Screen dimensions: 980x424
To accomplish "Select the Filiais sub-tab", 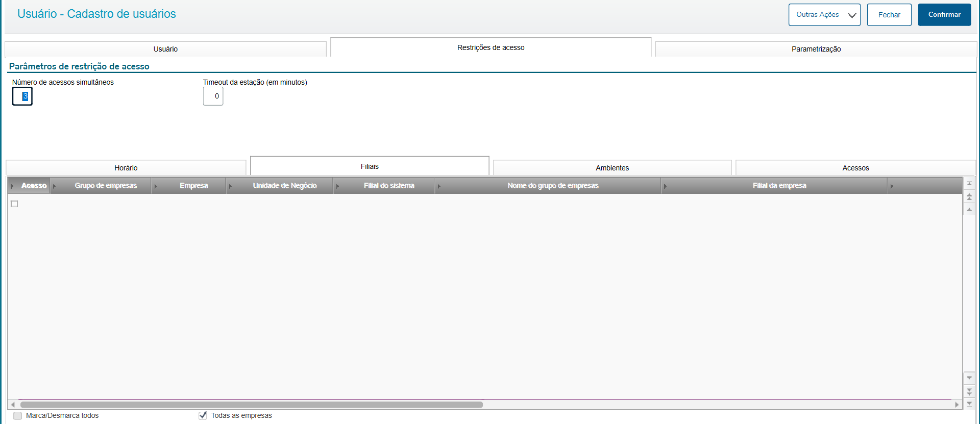I will click(370, 166).
